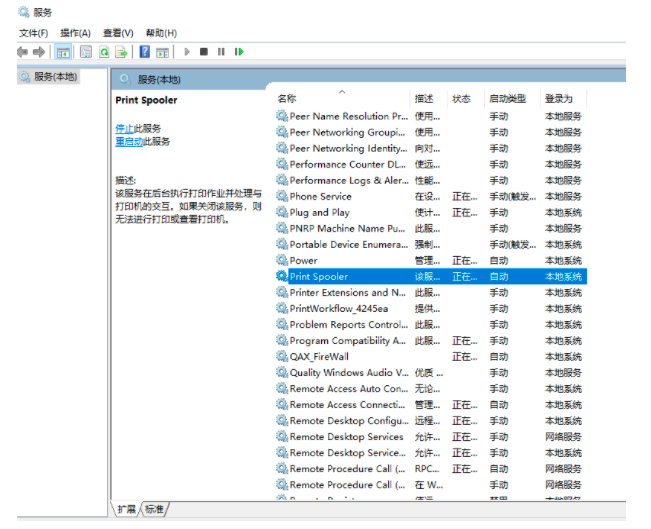Open the 文件(F) menu
The image size is (651, 529).
click(x=33, y=33)
